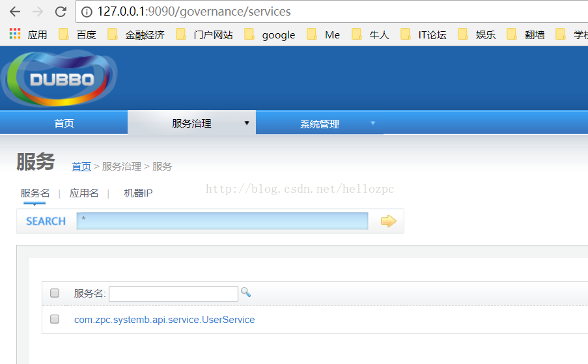Click the 服务 page heading
The image size is (588, 364).
36,162
